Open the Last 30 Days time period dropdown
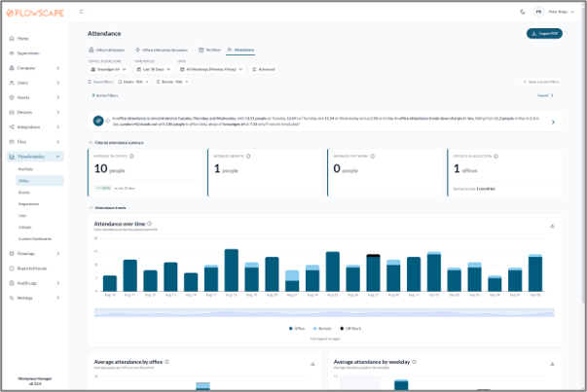Image resolution: width=587 pixels, height=392 pixels. (x=154, y=69)
